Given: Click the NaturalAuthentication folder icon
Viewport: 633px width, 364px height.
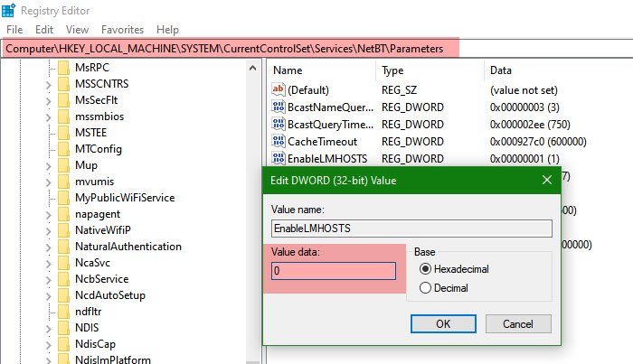Looking at the screenshot, I should coord(62,247).
